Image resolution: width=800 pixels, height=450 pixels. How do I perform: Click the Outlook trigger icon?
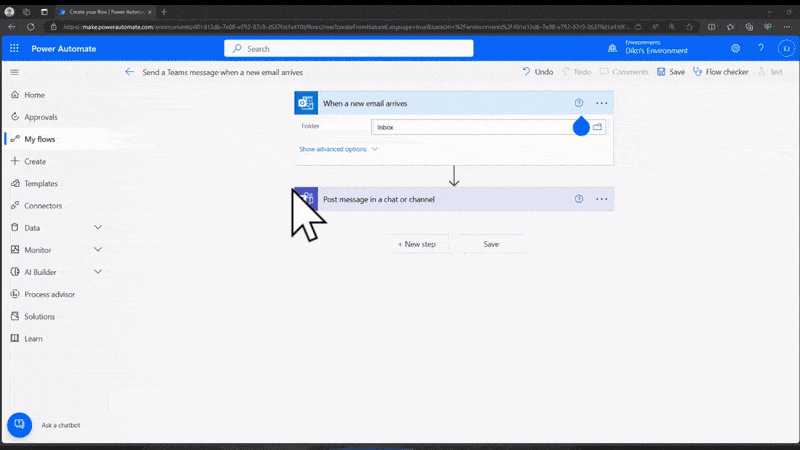point(306,103)
